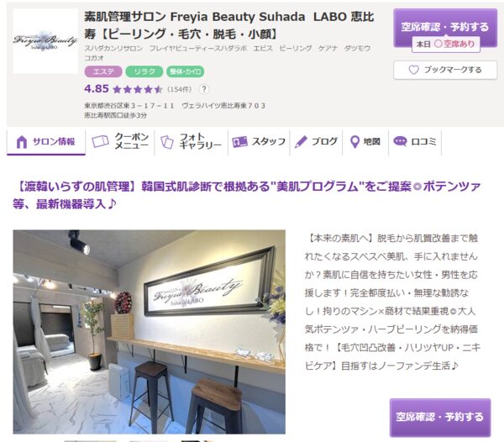
Task: Click the heart bookmark icon
Action: (413, 70)
